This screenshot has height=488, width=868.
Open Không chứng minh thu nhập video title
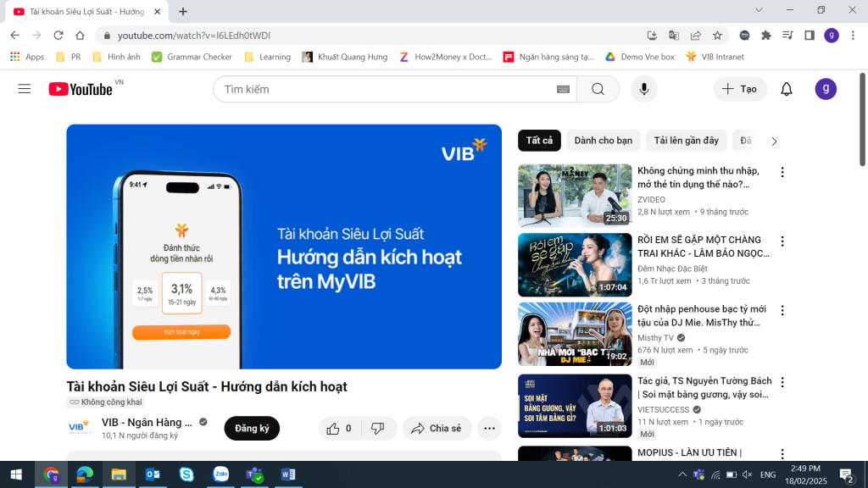pos(698,178)
